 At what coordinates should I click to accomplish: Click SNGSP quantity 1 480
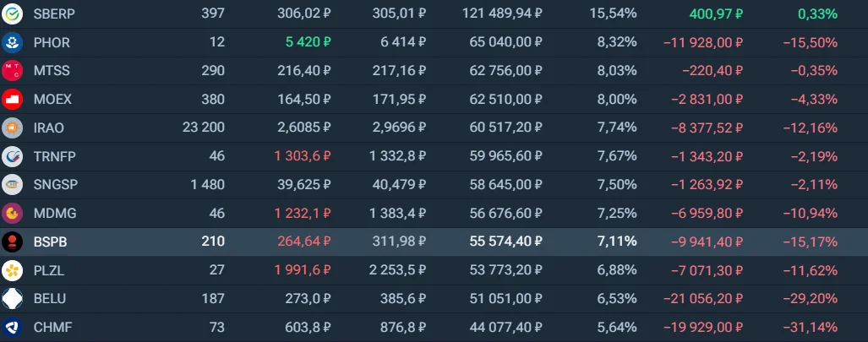208,185
